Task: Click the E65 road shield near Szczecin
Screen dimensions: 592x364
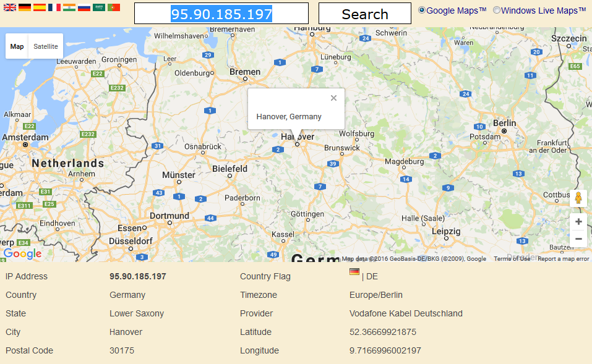Action: (575, 66)
